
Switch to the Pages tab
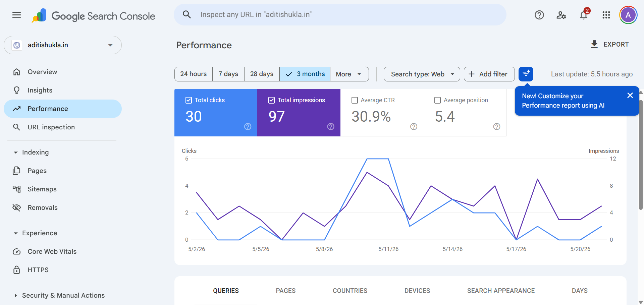coord(286,291)
